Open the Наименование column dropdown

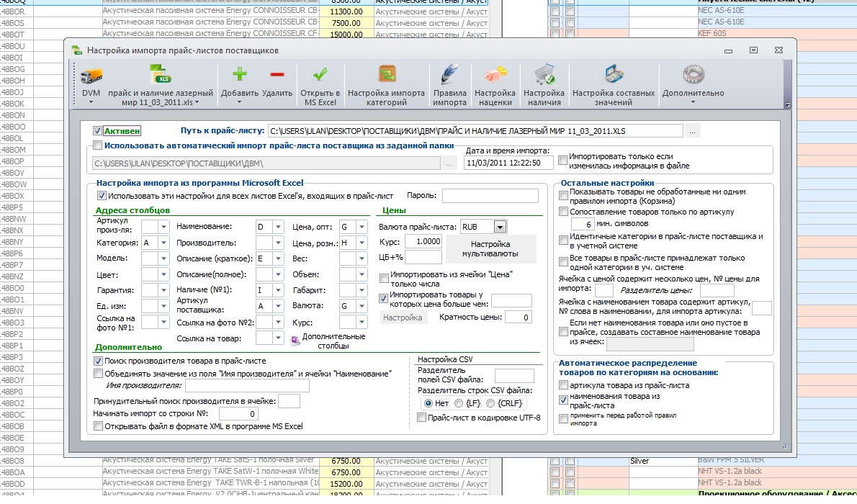click(x=278, y=226)
